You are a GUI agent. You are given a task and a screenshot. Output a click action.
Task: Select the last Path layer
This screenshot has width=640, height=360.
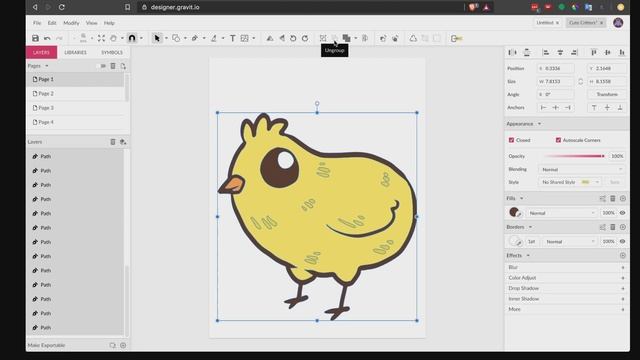tap(76, 327)
